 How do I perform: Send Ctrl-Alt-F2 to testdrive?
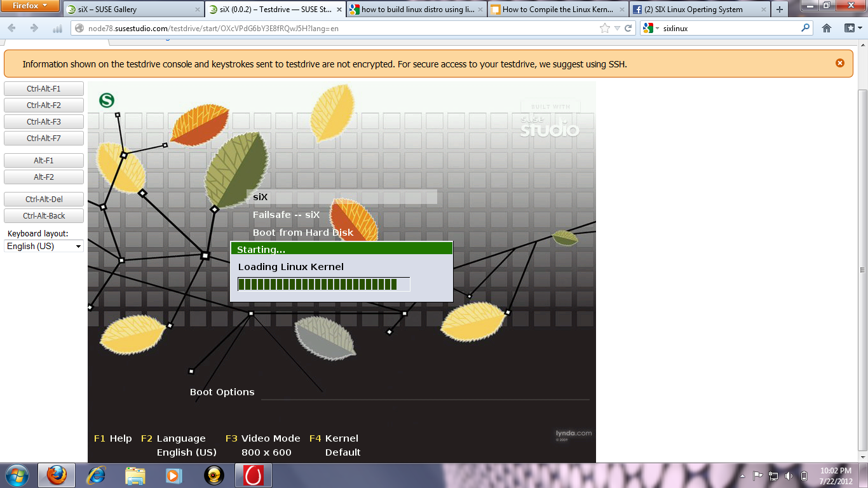pos(44,105)
